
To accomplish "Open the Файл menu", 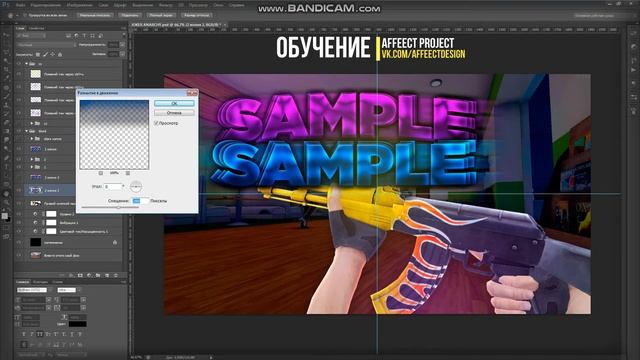I will [x=20, y=5].
